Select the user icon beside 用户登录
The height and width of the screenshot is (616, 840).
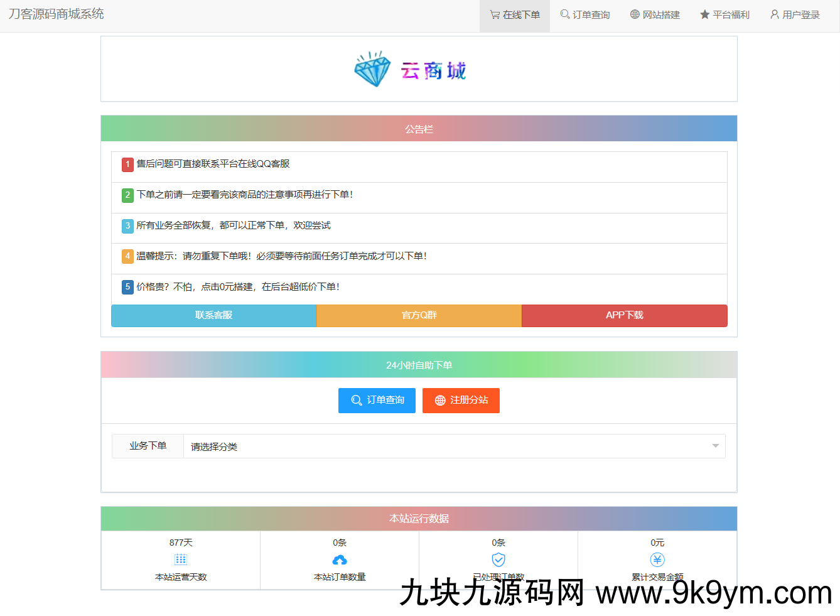(773, 14)
